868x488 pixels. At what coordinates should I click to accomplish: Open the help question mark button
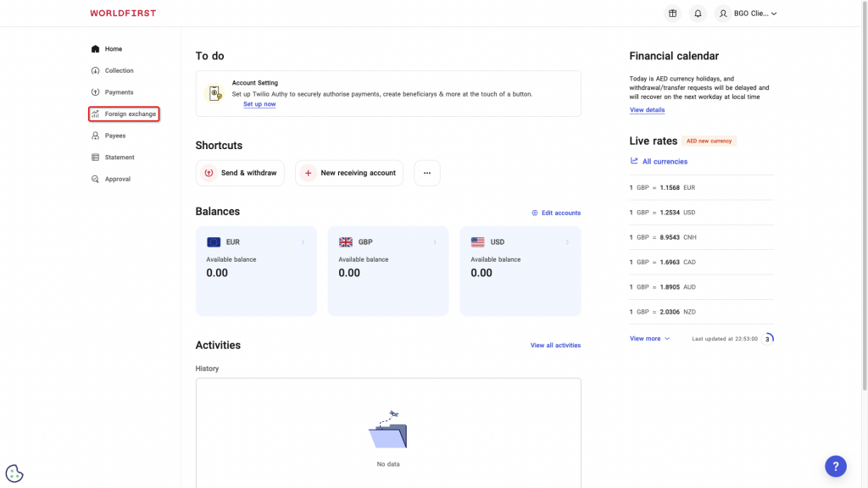[x=835, y=466]
